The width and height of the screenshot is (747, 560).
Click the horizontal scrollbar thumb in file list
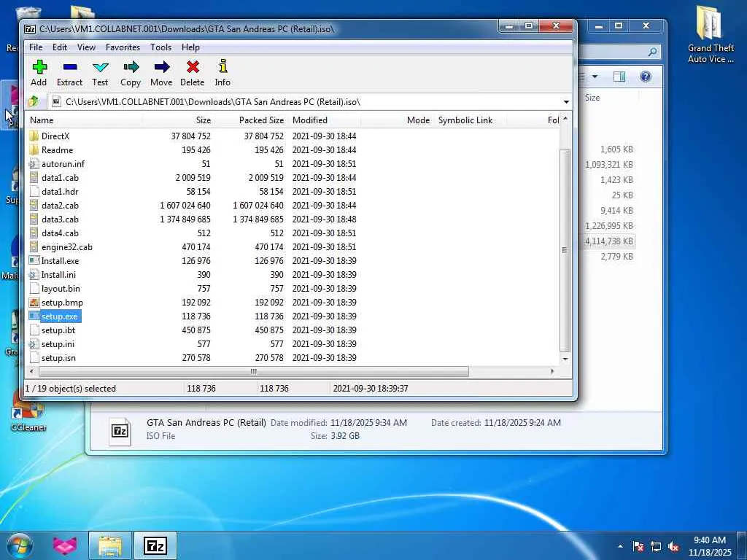(x=253, y=371)
